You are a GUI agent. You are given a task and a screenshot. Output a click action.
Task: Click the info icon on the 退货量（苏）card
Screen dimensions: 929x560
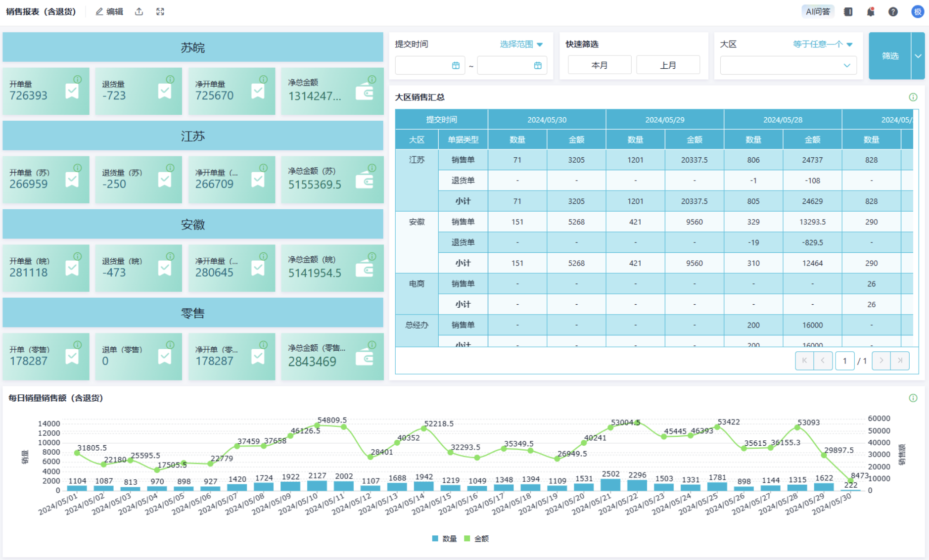(170, 168)
